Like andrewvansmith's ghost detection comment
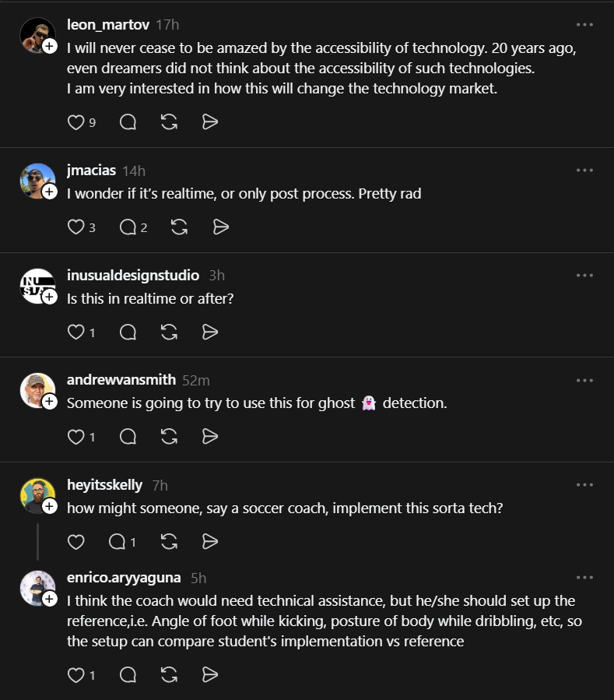 (75, 437)
